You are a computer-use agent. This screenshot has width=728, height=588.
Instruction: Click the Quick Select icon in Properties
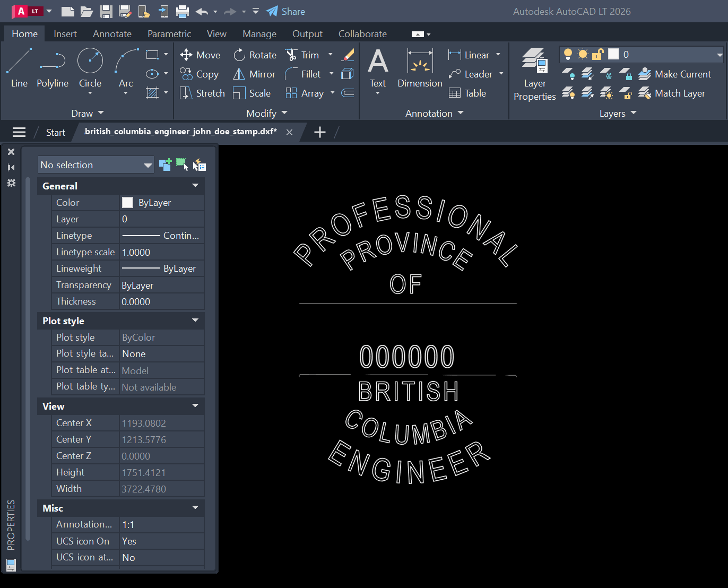point(199,165)
